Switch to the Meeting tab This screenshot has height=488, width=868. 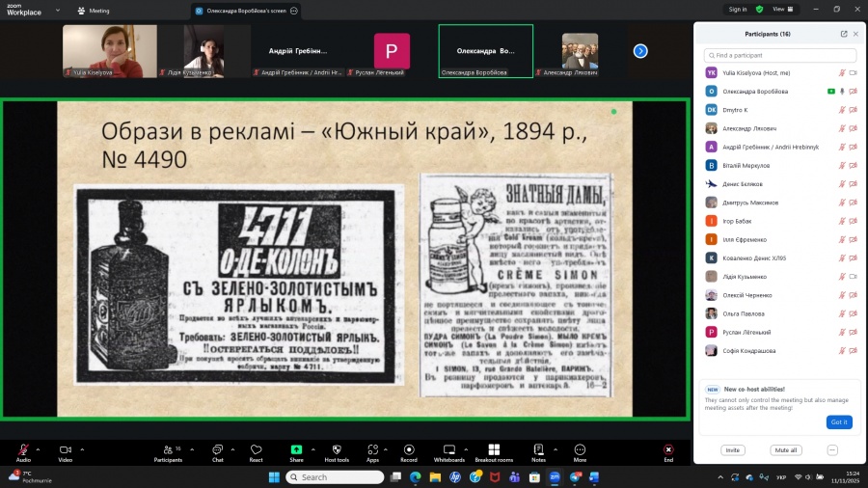click(x=95, y=11)
